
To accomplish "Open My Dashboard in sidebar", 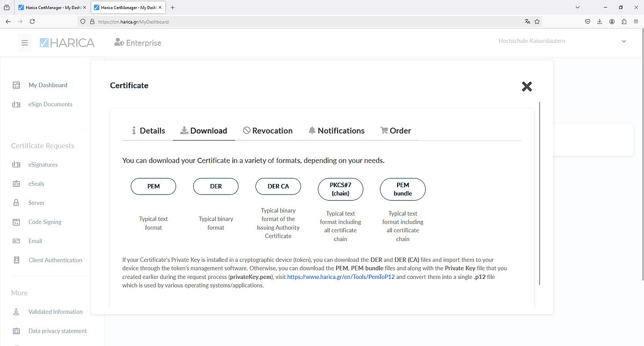I will [48, 85].
